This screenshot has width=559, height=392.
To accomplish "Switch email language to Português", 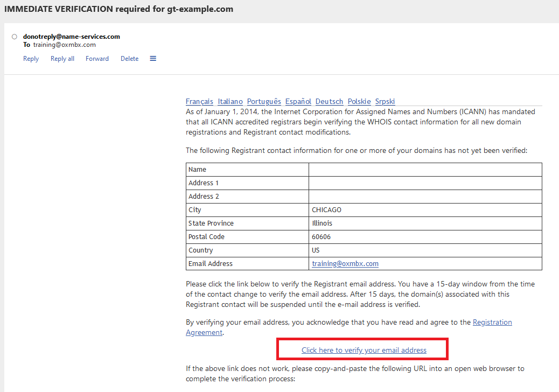I will 264,102.
